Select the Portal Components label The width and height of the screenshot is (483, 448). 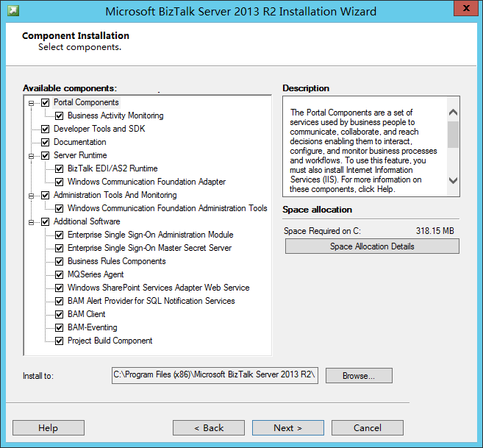(x=86, y=102)
